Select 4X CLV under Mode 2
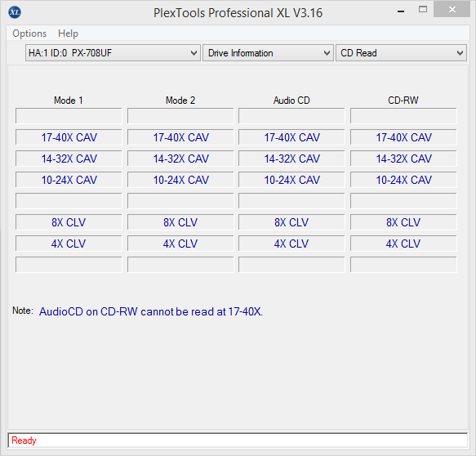The image size is (476, 456). point(180,244)
